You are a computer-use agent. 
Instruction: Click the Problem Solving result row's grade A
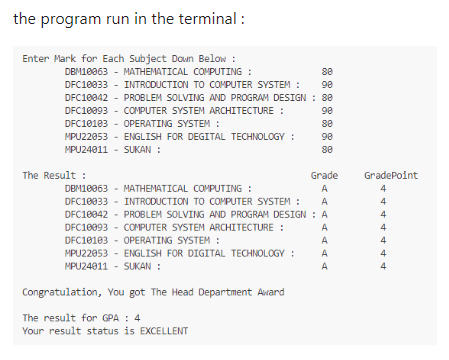(324, 215)
